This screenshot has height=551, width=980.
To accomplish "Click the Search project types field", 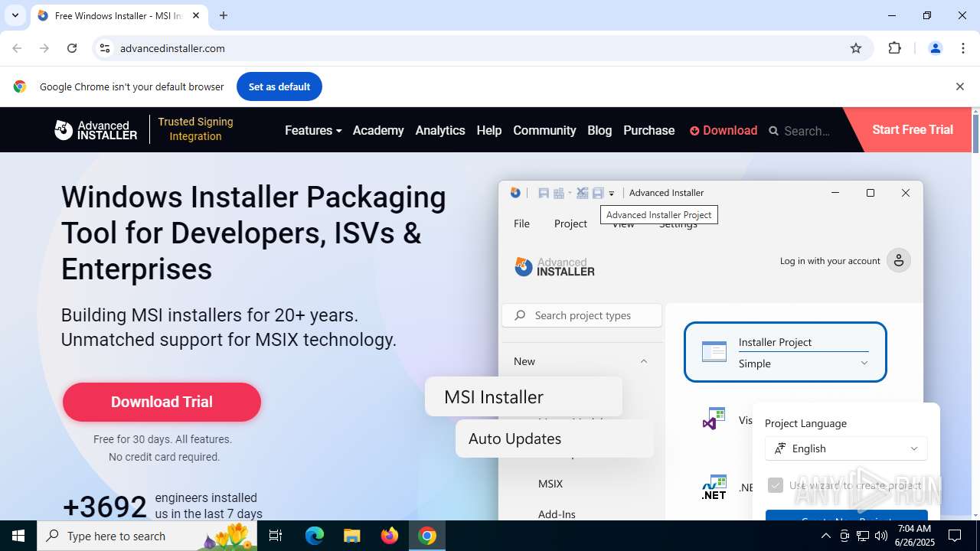I will click(x=582, y=315).
